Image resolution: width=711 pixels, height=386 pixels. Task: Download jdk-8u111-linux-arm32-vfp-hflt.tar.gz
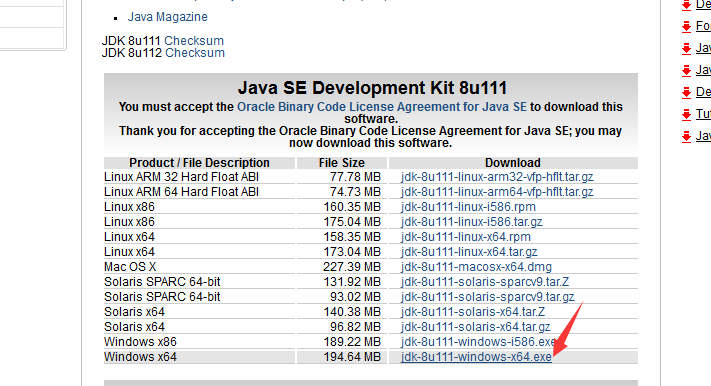(x=497, y=177)
